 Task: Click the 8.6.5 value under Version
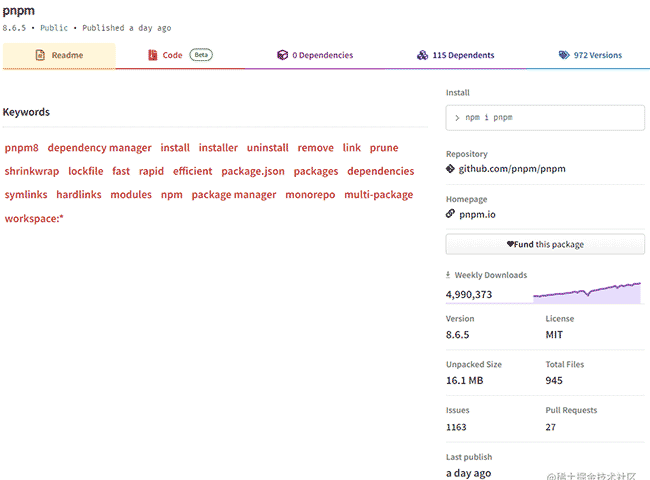tap(458, 335)
